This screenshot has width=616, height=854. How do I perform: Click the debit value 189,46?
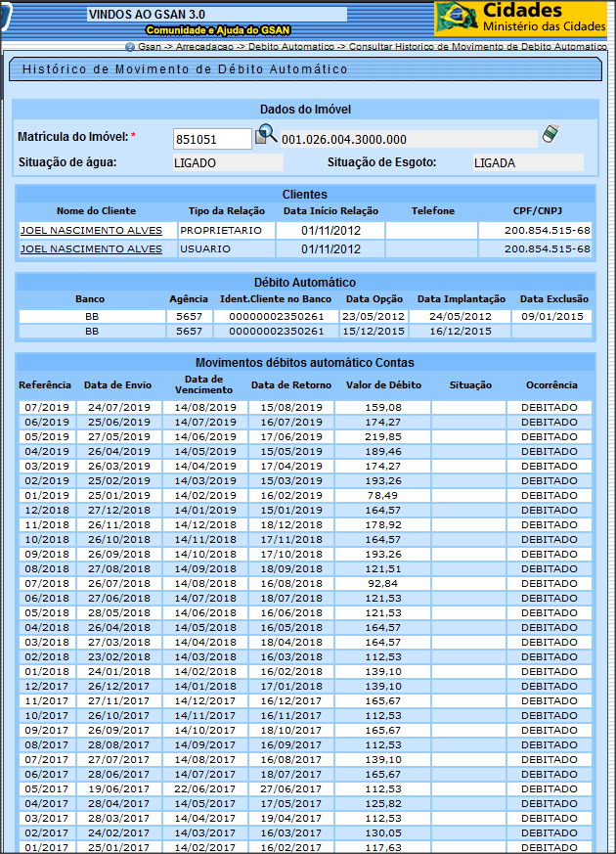click(x=383, y=452)
